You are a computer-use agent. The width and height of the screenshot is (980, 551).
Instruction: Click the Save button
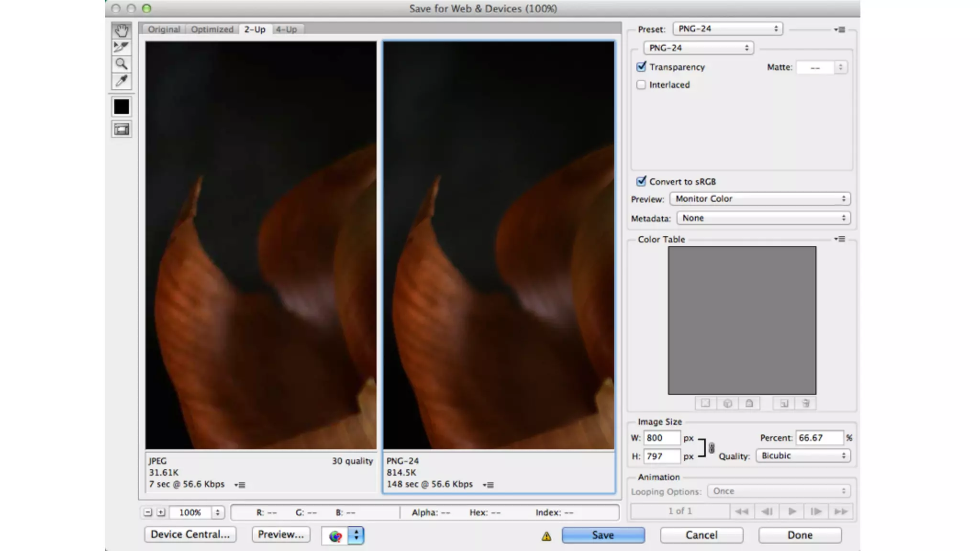603,535
